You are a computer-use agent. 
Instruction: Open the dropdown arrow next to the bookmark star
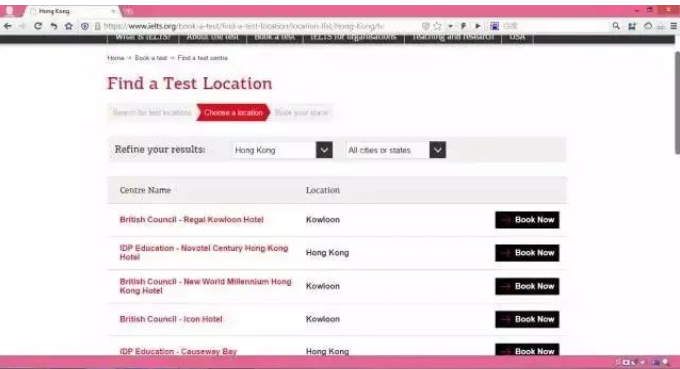point(450,26)
